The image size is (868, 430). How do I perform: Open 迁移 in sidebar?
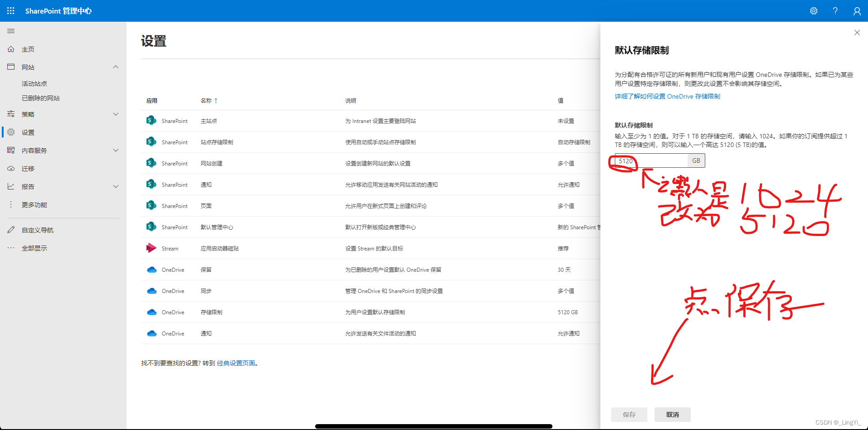[x=28, y=169]
